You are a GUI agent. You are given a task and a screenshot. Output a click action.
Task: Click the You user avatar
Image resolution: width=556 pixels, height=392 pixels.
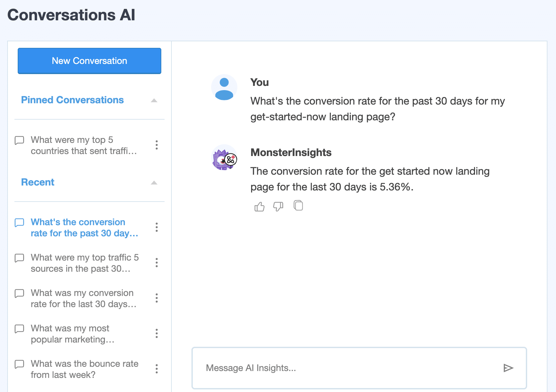(x=224, y=87)
